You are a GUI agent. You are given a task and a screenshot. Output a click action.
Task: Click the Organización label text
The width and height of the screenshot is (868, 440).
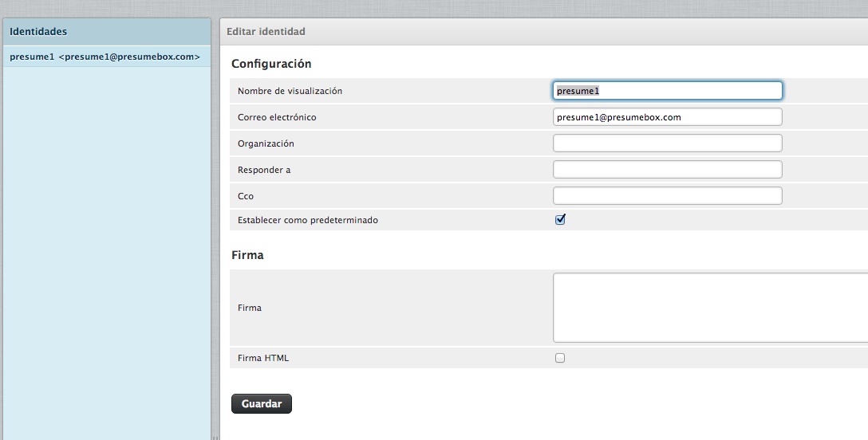tap(266, 143)
